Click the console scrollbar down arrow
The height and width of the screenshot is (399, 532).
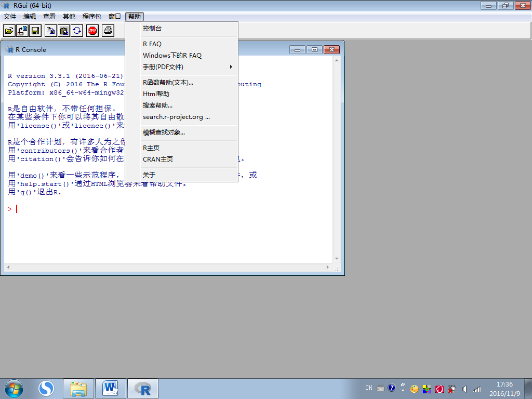[x=337, y=259]
